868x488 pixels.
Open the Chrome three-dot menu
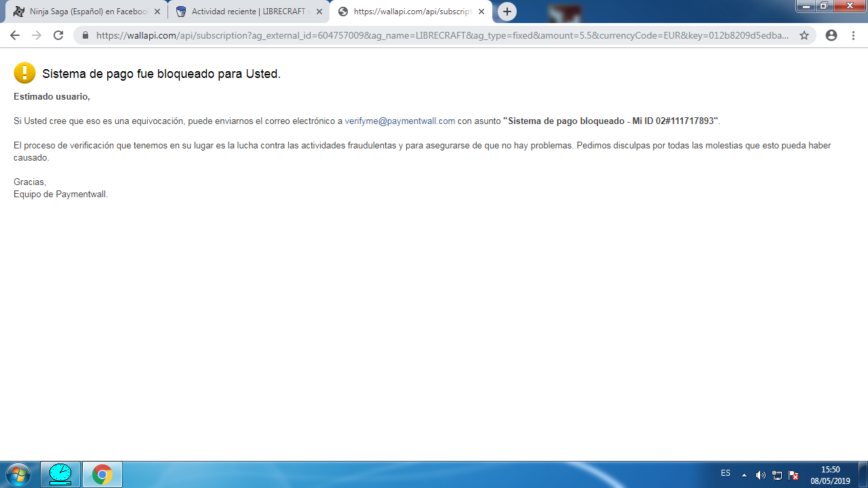click(x=853, y=35)
